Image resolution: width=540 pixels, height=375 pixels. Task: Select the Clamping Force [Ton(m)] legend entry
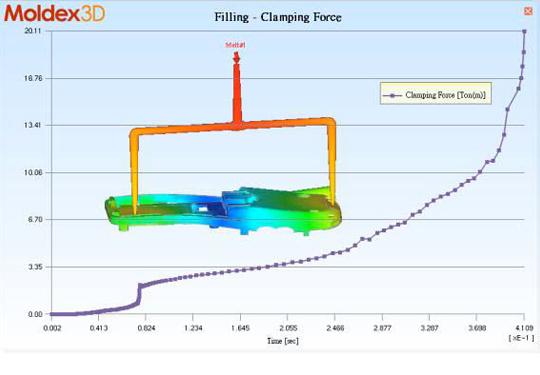[x=436, y=93]
